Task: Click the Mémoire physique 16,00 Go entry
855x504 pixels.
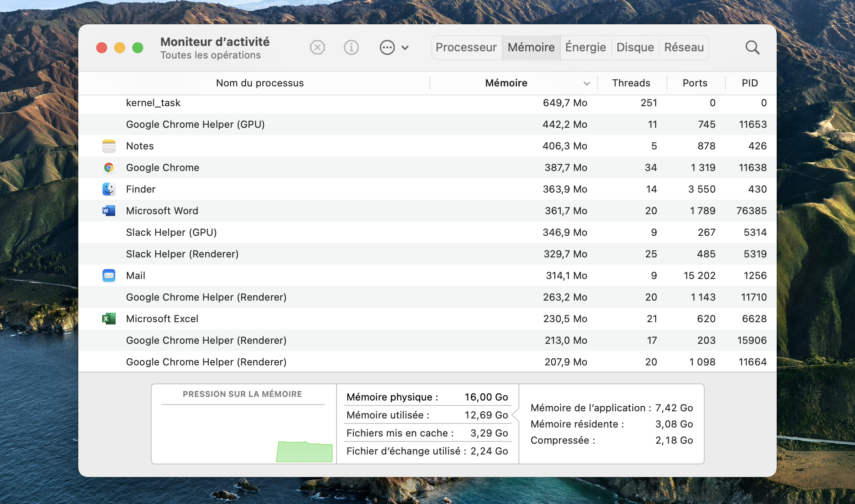Action: (427, 397)
